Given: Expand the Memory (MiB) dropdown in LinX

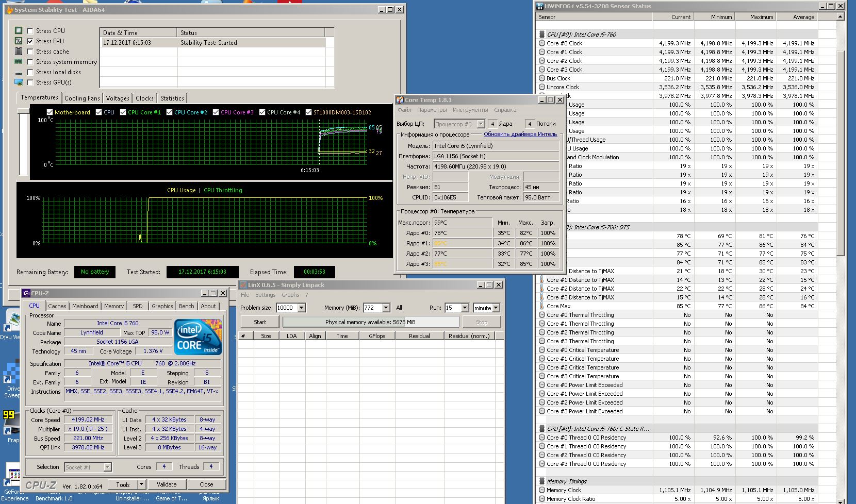Looking at the screenshot, I should tap(386, 308).
